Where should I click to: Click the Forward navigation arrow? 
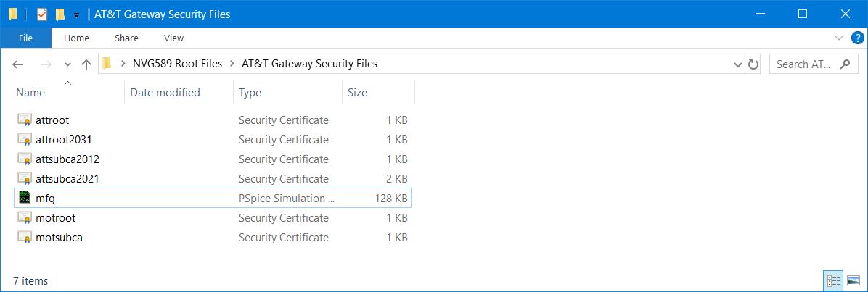point(46,64)
